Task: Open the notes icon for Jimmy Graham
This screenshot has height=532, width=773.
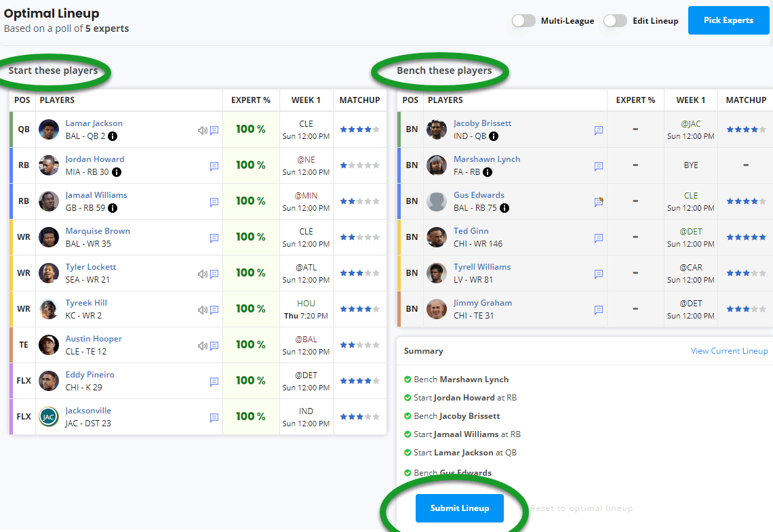Action: pos(599,310)
